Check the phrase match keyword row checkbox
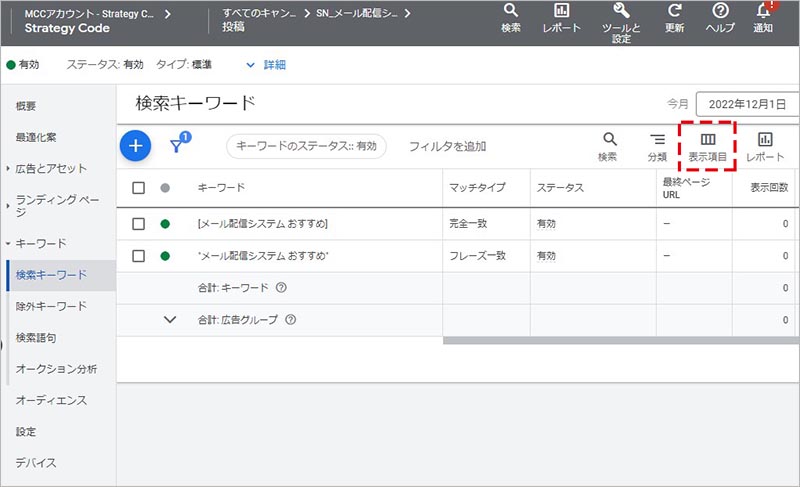Screen dimensions: 800x487 (x=139, y=256)
